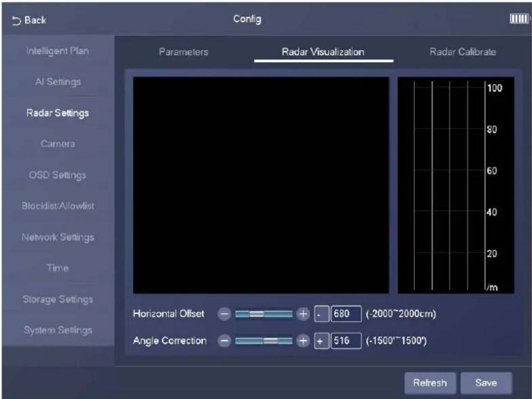Open Intelligent Plan in sidebar
The width and height of the screenshot is (532, 399).
(x=58, y=51)
